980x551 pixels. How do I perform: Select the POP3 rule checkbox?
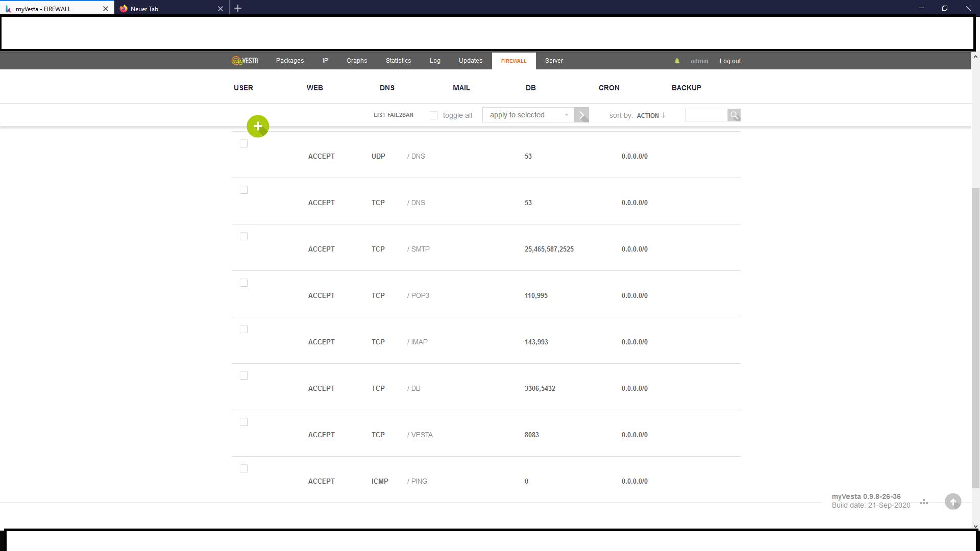pyautogui.click(x=244, y=283)
